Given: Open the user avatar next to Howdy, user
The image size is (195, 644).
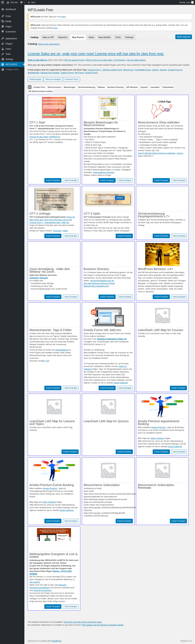Looking at the screenshot, I should [192, 2].
